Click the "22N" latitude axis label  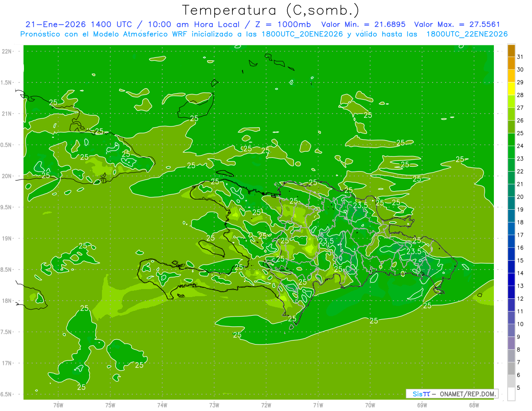tap(7, 51)
